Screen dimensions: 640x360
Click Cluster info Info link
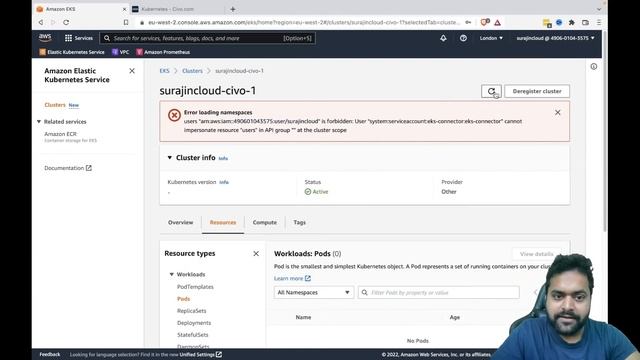(223, 158)
